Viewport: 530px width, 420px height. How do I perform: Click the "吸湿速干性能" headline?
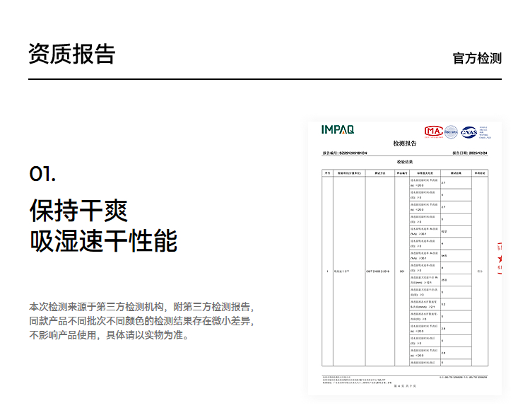103,241
